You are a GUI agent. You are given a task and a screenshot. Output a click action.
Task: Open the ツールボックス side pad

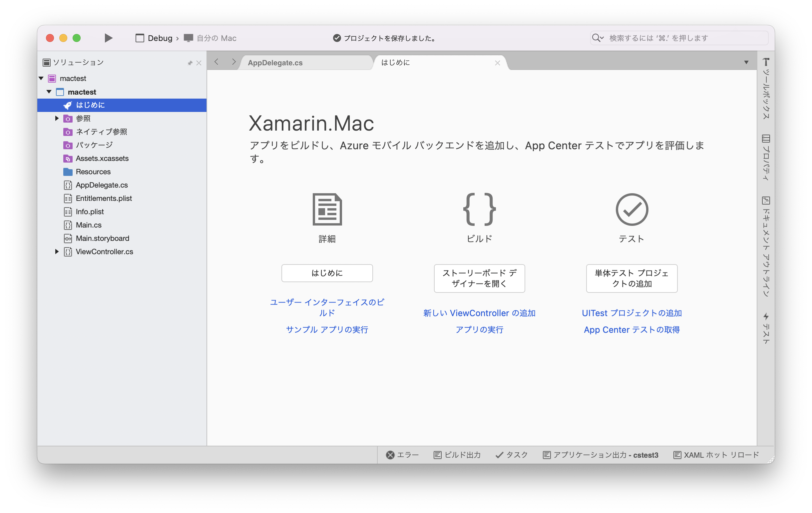[766, 89]
